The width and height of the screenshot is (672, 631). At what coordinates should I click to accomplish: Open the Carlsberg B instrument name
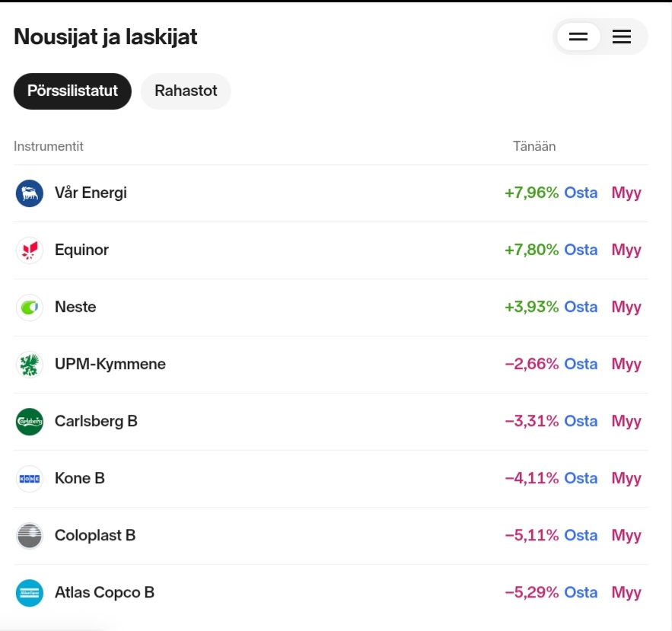click(x=96, y=422)
